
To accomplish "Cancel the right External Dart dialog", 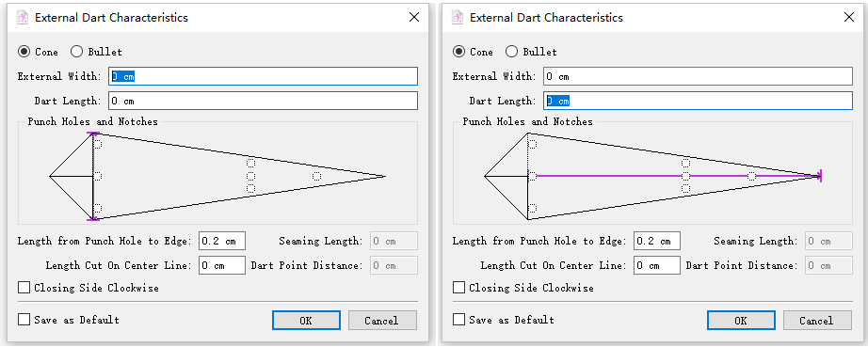I will (x=817, y=321).
